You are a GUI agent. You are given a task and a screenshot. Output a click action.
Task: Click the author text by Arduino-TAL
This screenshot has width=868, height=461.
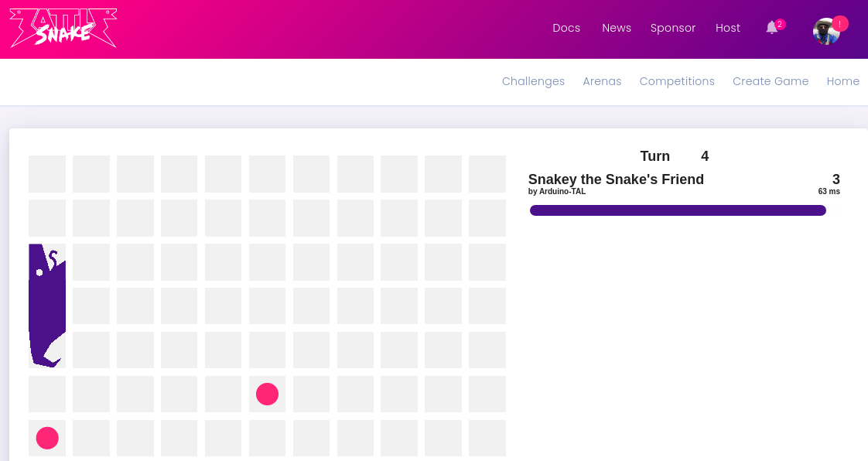click(557, 192)
